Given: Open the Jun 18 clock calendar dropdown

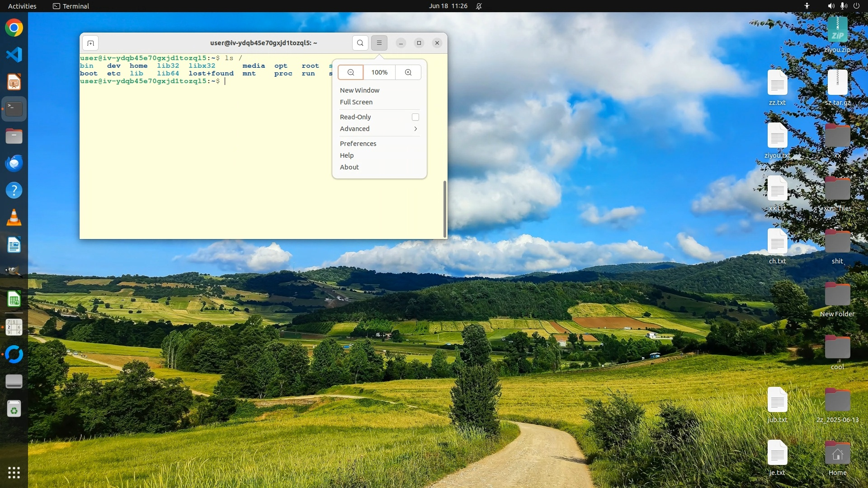Looking at the screenshot, I should [x=448, y=6].
